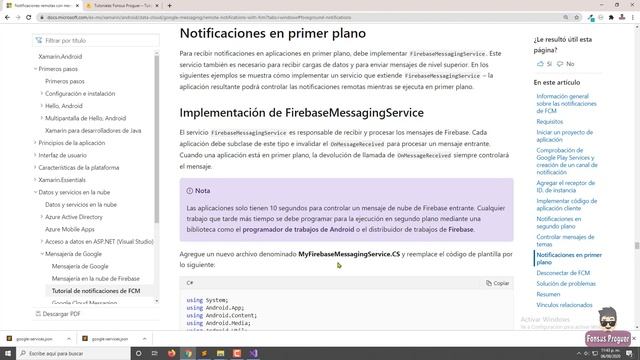Open second google-services.json download options chevron
Image resolution: width=640 pixels, height=360 pixels.
click(x=144, y=339)
